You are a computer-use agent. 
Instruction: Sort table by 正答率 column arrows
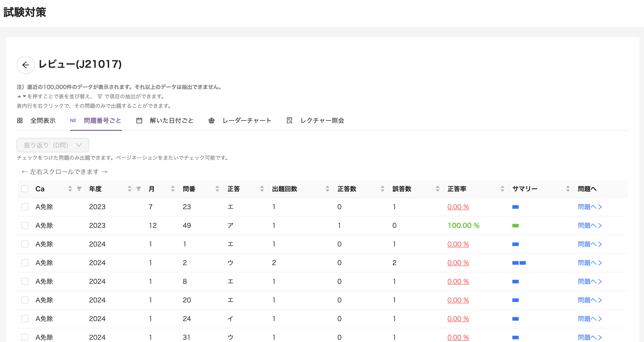(x=502, y=189)
